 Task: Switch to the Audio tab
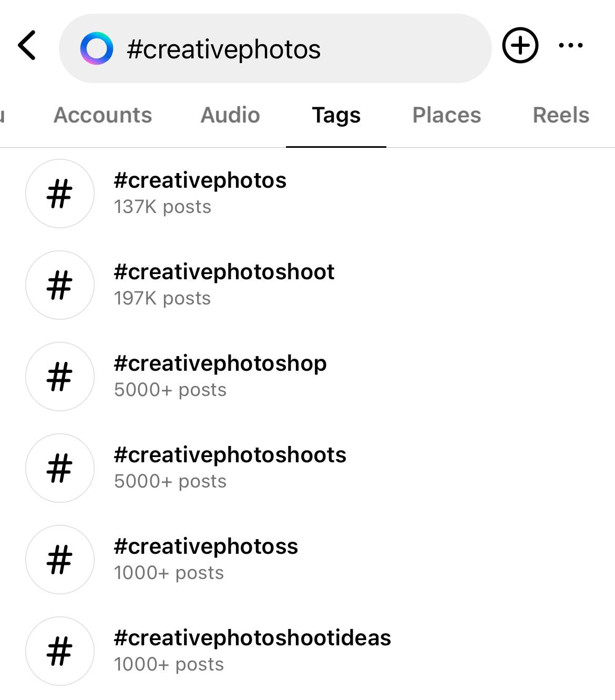(x=230, y=115)
